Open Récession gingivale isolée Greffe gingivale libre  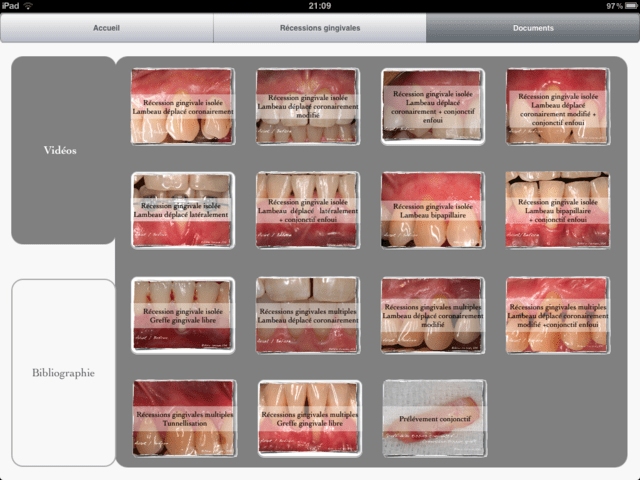[183, 315]
